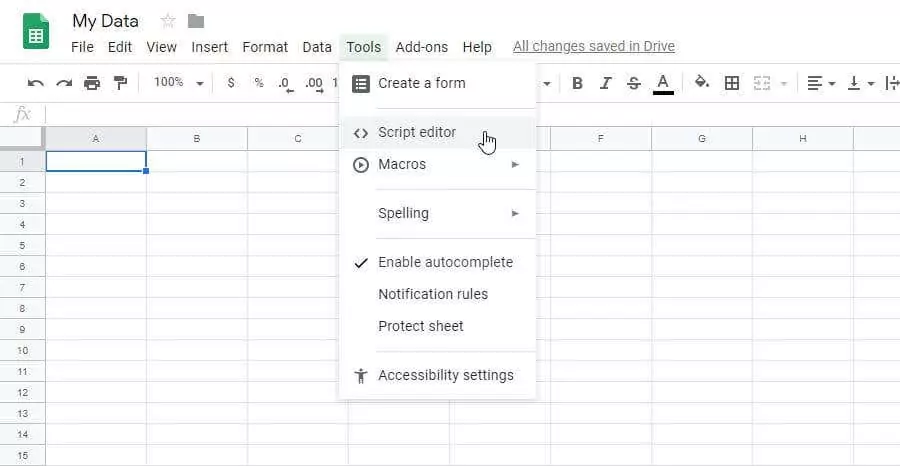This screenshot has width=900, height=466.
Task: Click All changes saved in Drive link
Action: (x=594, y=46)
